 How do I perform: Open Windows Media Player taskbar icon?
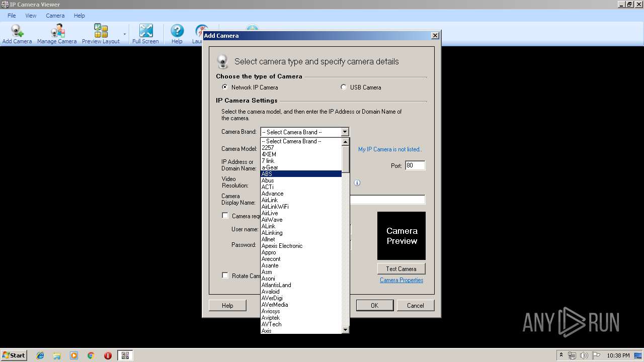click(74, 355)
